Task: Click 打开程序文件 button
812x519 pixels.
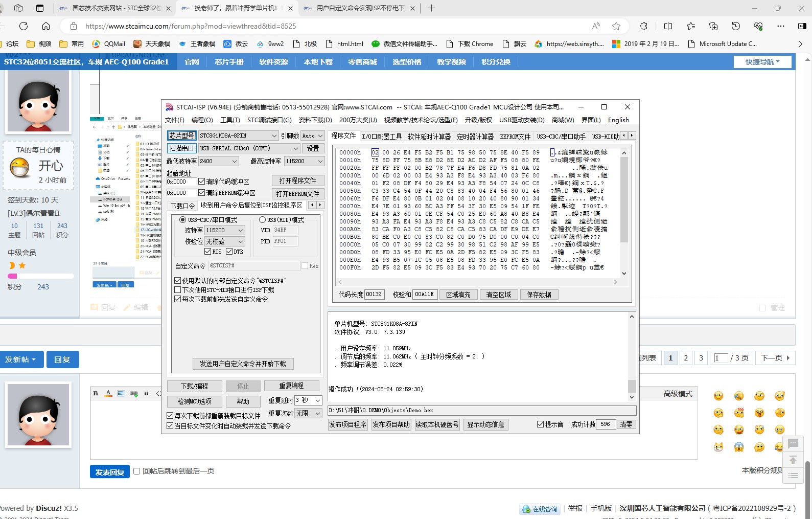Action: pyautogui.click(x=297, y=180)
